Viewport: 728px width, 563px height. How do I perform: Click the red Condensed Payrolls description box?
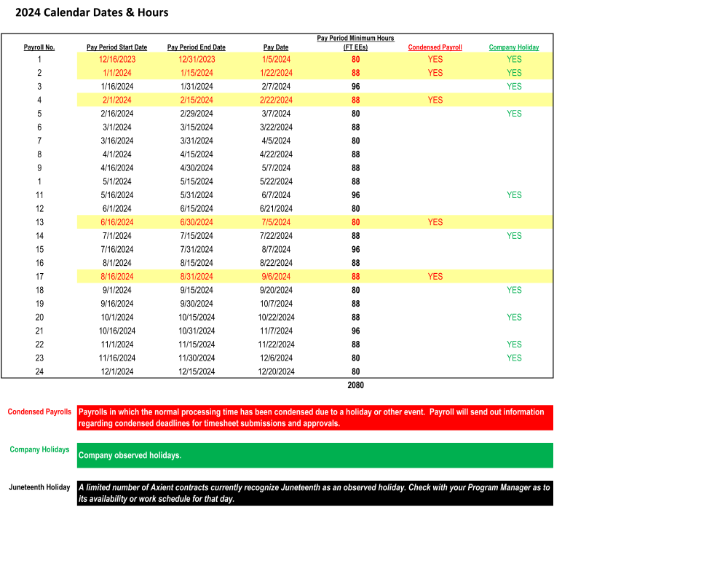click(x=314, y=417)
